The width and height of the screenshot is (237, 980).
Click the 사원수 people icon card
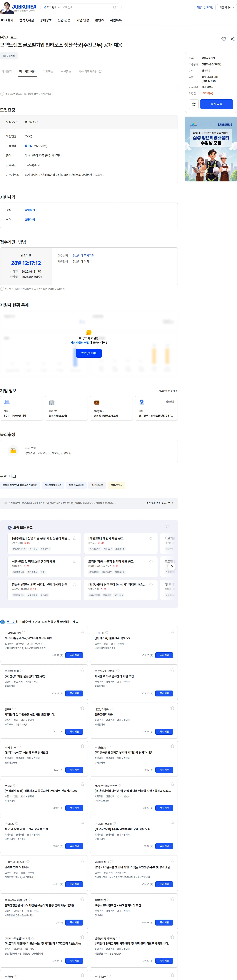(x=21, y=408)
